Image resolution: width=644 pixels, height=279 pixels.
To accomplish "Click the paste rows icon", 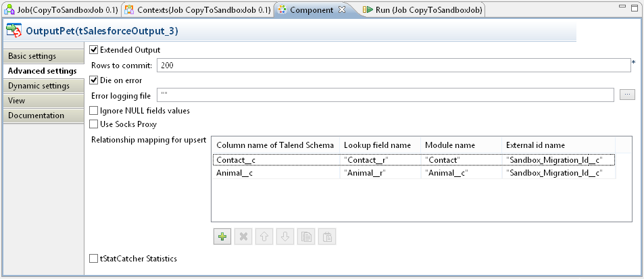I will coord(327,236).
